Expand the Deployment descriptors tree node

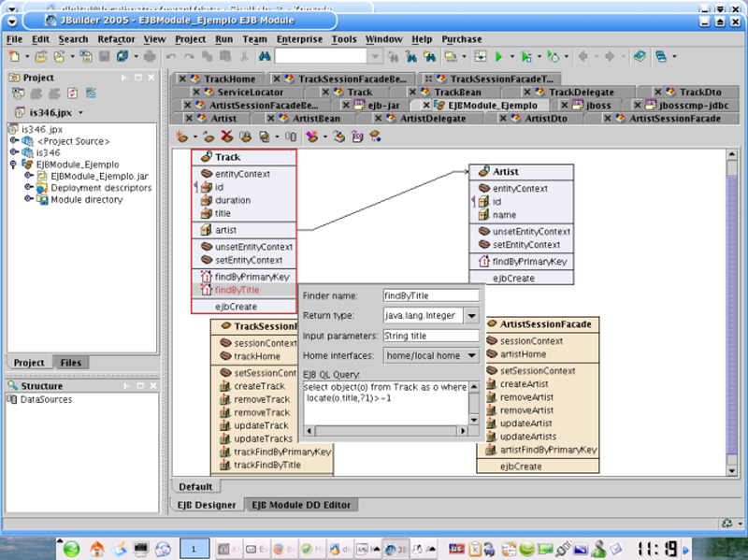pyautogui.click(x=28, y=188)
